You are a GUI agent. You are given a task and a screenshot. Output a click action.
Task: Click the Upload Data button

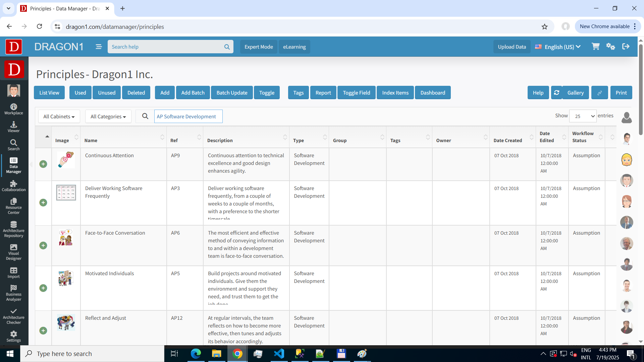pos(512,47)
